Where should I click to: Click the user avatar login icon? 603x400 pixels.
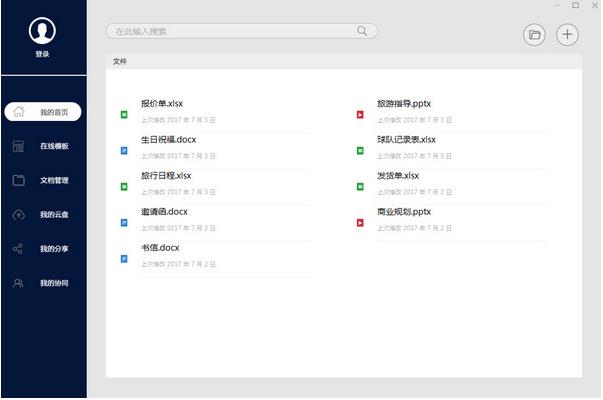coord(42,31)
